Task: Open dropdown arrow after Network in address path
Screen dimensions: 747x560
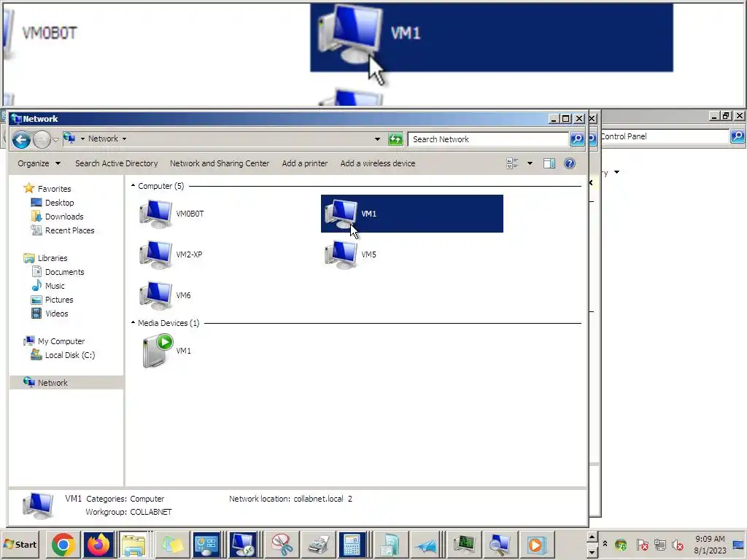Action: [x=124, y=139]
